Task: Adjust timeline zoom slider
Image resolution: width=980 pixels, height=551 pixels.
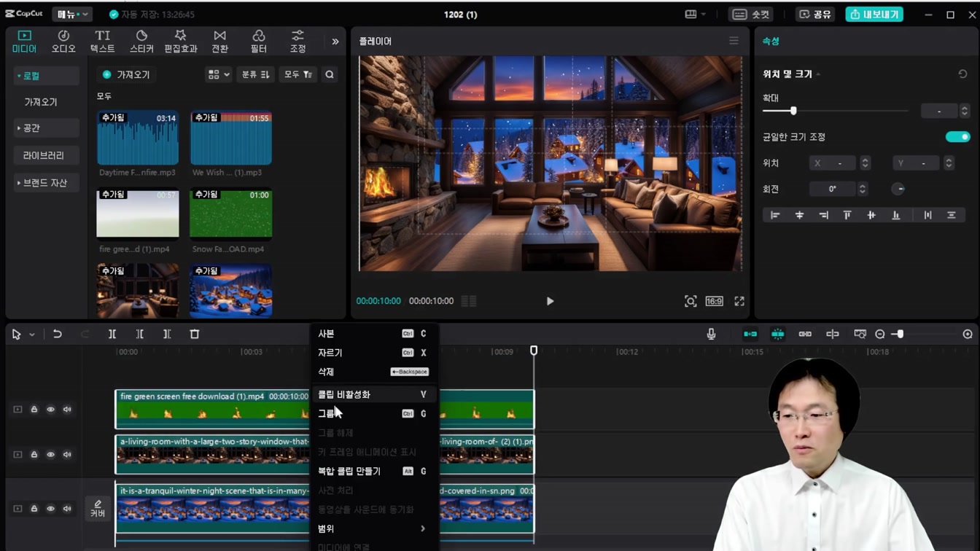Action: point(900,334)
